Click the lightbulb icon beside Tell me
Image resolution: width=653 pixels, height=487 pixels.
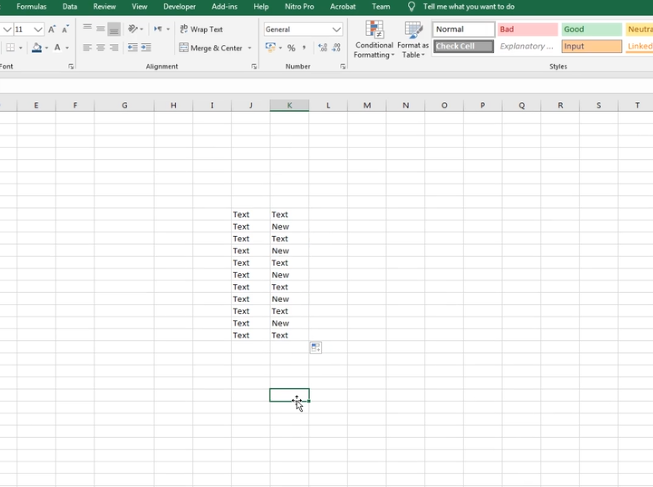[x=411, y=7]
